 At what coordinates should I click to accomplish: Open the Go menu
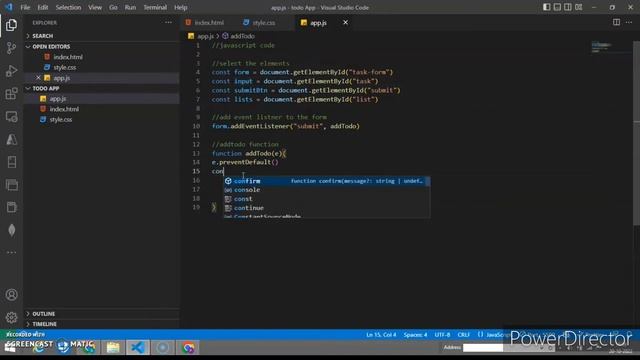(113, 7)
